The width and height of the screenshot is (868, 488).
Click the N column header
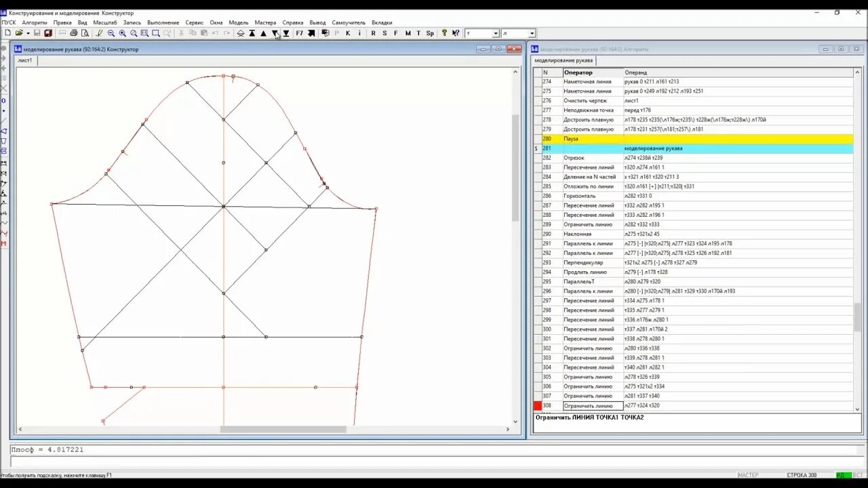(x=552, y=72)
